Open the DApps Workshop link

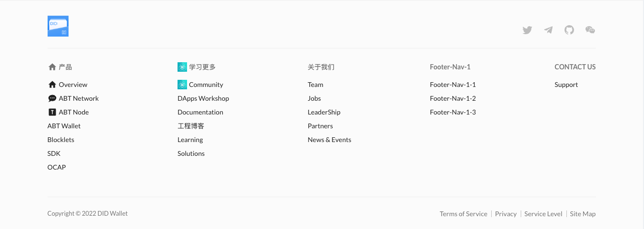(203, 98)
